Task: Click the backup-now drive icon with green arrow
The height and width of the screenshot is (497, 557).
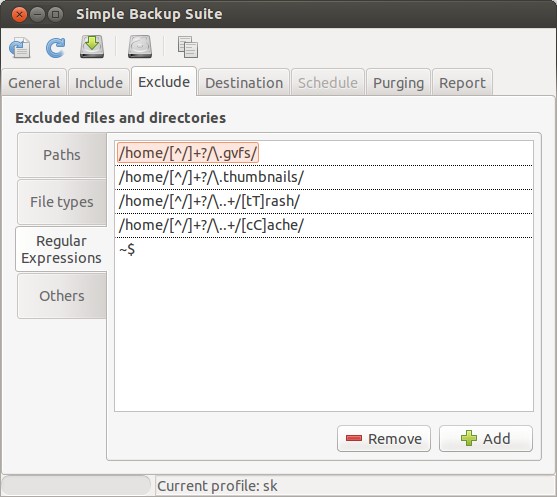Action: (x=92, y=47)
